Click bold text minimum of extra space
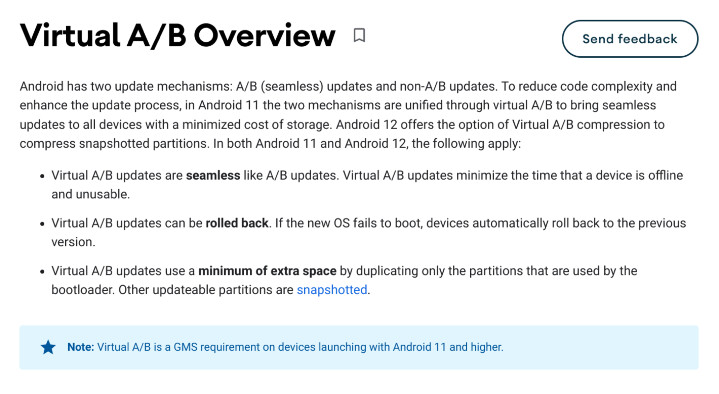The image size is (719, 394). click(267, 271)
